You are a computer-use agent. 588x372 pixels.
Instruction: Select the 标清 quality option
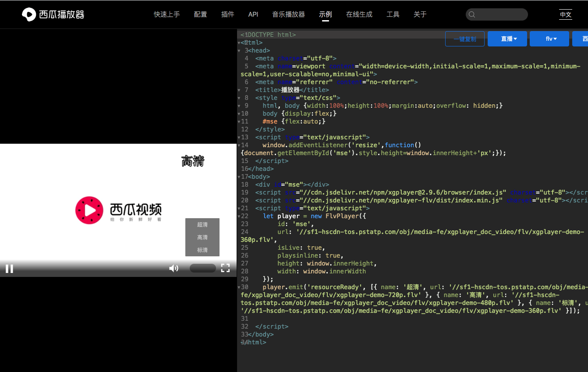[x=202, y=250]
